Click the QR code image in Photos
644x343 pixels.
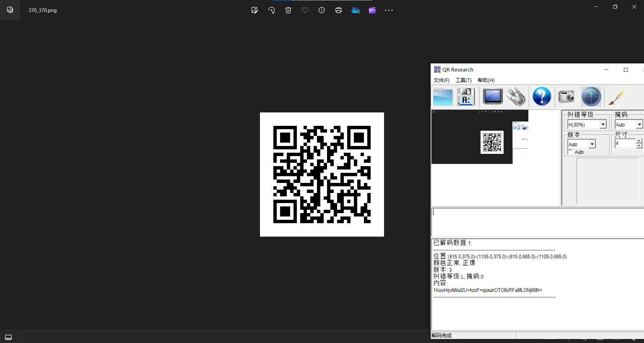coord(322,175)
